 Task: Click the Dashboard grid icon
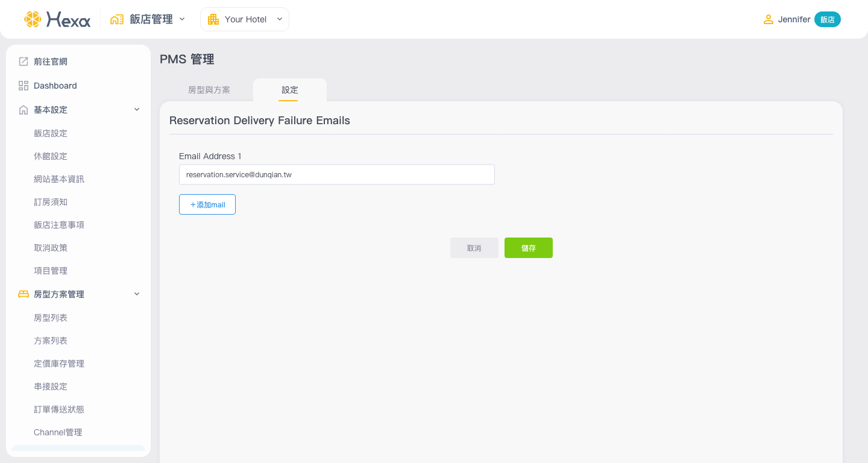[24, 86]
